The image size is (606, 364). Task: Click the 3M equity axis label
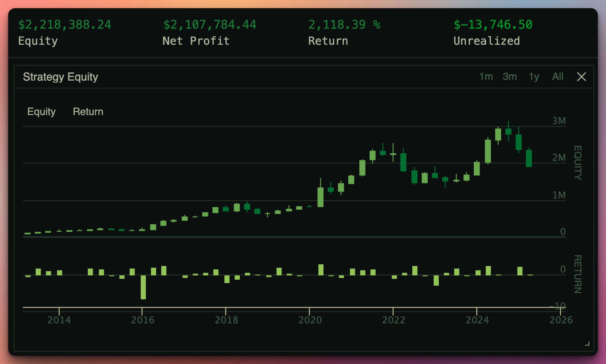point(559,121)
